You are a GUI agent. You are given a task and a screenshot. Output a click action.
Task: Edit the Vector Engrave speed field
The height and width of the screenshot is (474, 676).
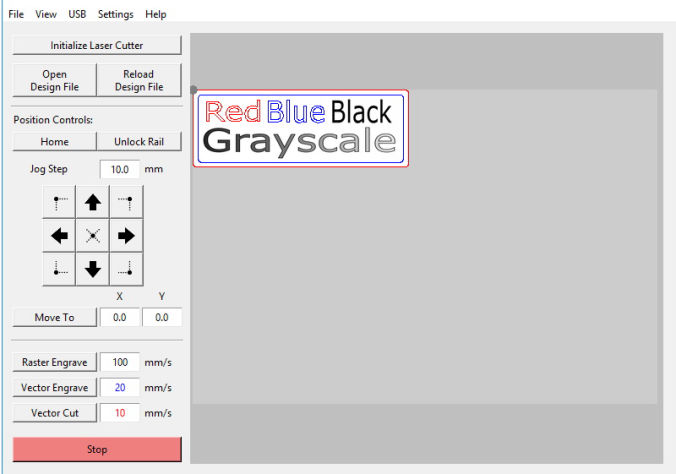coord(119,388)
